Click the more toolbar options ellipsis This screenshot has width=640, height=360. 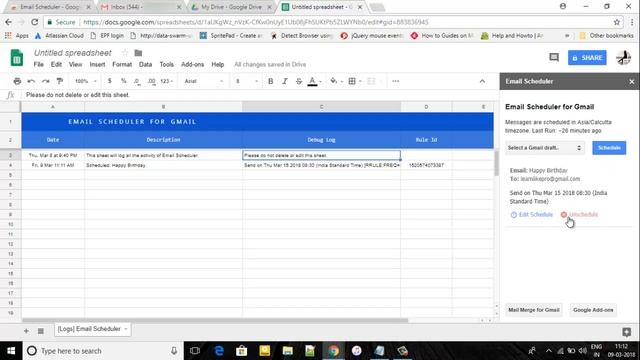396,81
